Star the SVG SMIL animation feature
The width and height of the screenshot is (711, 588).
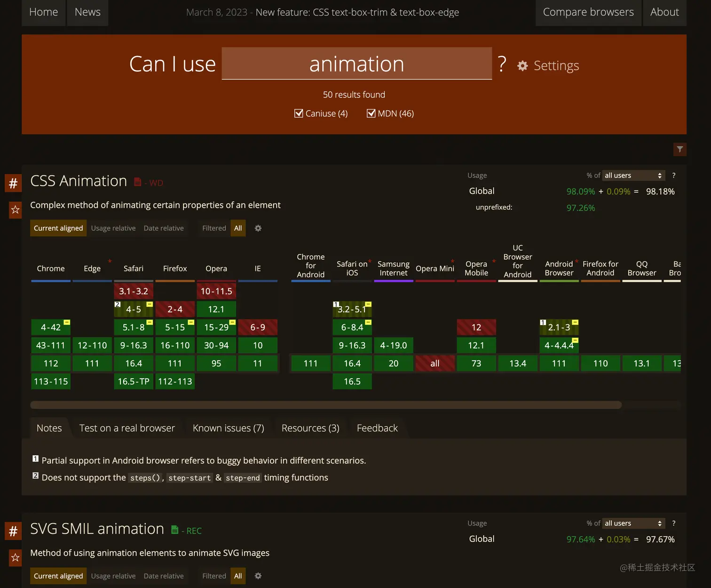pyautogui.click(x=15, y=557)
